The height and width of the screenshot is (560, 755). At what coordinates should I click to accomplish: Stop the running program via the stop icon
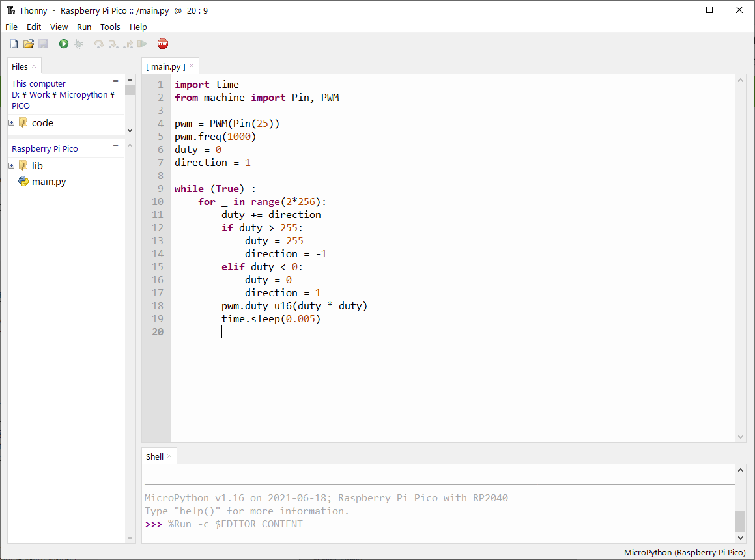[x=162, y=44]
